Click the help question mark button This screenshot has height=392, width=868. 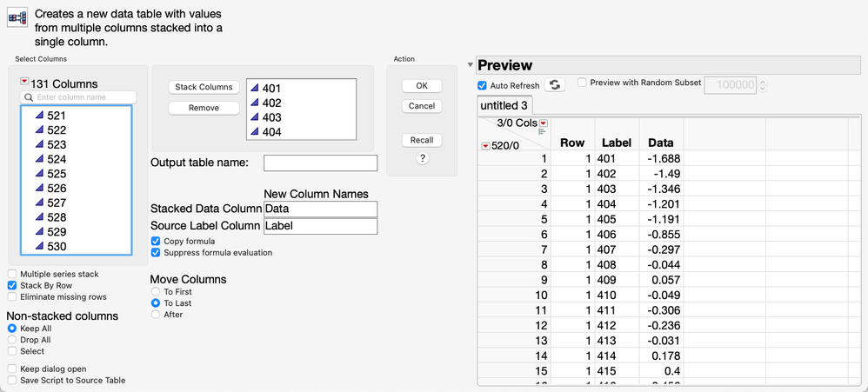[x=422, y=158]
